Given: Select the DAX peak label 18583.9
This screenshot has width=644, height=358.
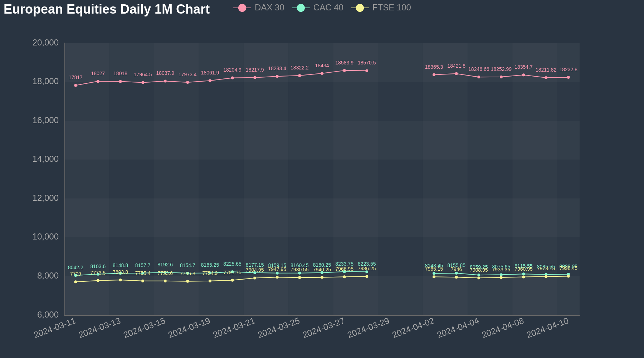Looking at the screenshot, I should pos(345,63).
